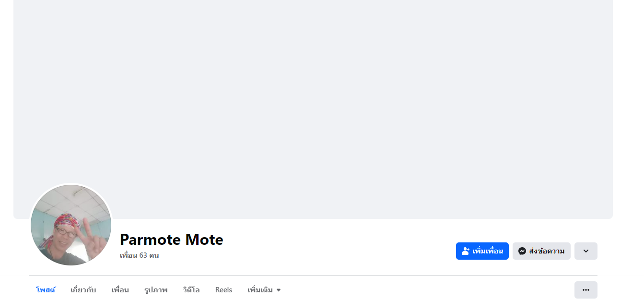The image size is (644, 300).
Task: Click the add-friend person icon
Action: click(465, 251)
